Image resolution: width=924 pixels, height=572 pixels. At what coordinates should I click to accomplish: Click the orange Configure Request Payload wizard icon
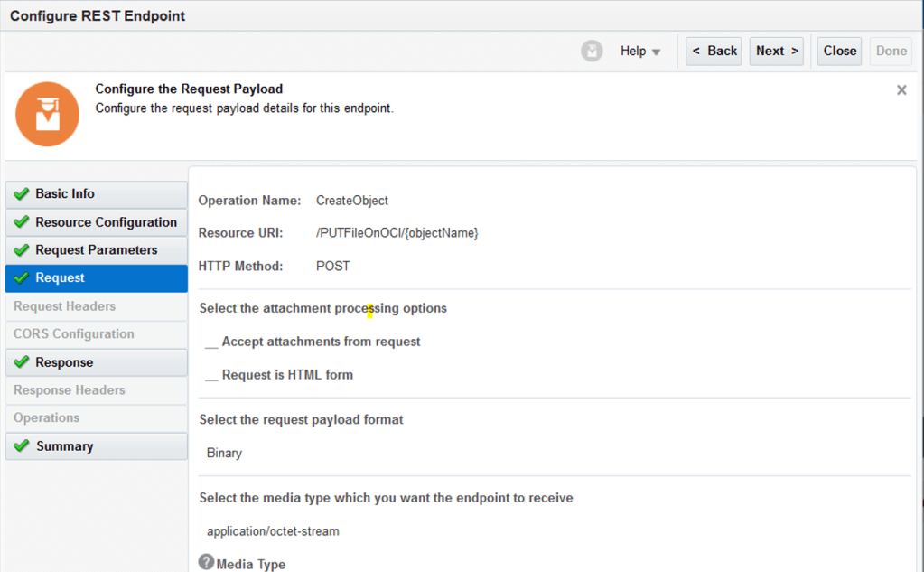[47, 115]
